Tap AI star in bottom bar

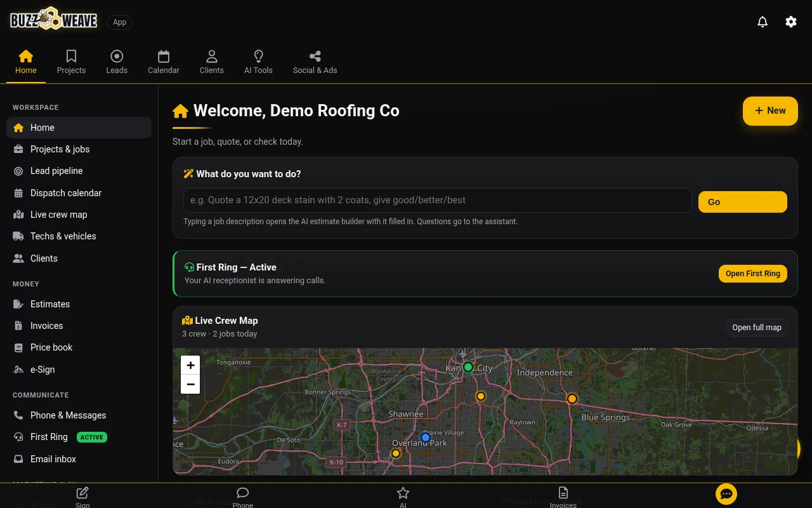403,497
